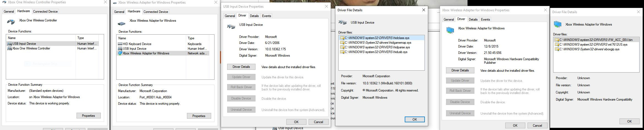Select Hardware tab in Xbox One Wireless Controller Properties

point(23,11)
